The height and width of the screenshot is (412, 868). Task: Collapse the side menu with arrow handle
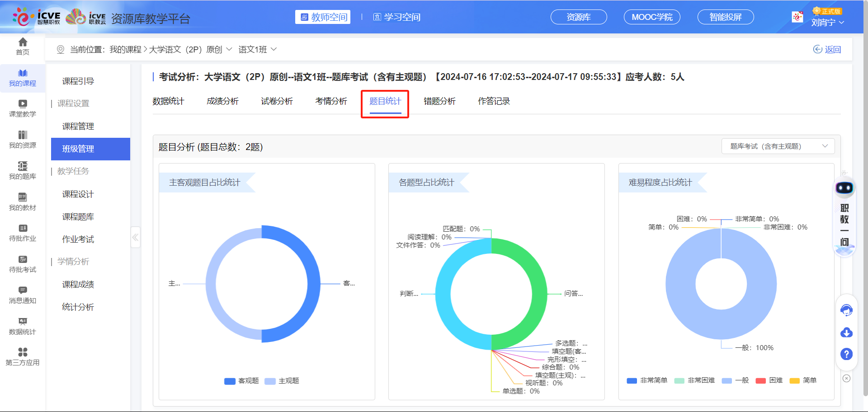(135, 237)
